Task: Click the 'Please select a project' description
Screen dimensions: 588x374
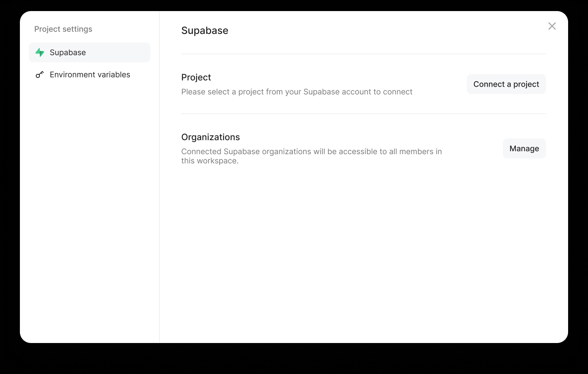Action: (297, 92)
